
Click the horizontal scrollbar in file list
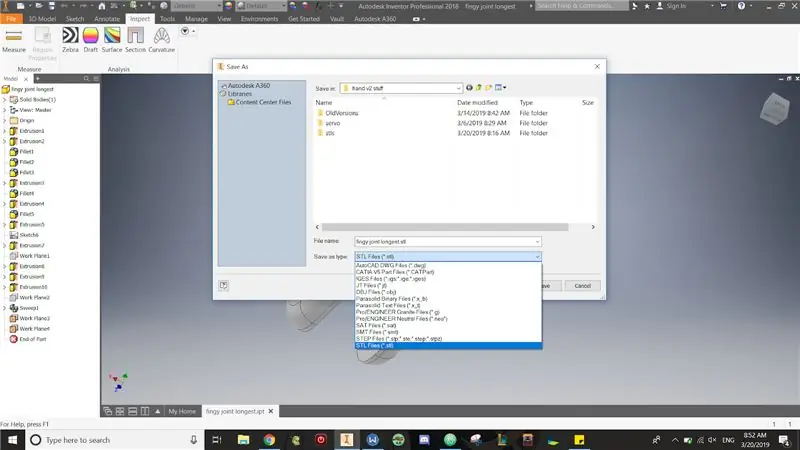(444, 227)
